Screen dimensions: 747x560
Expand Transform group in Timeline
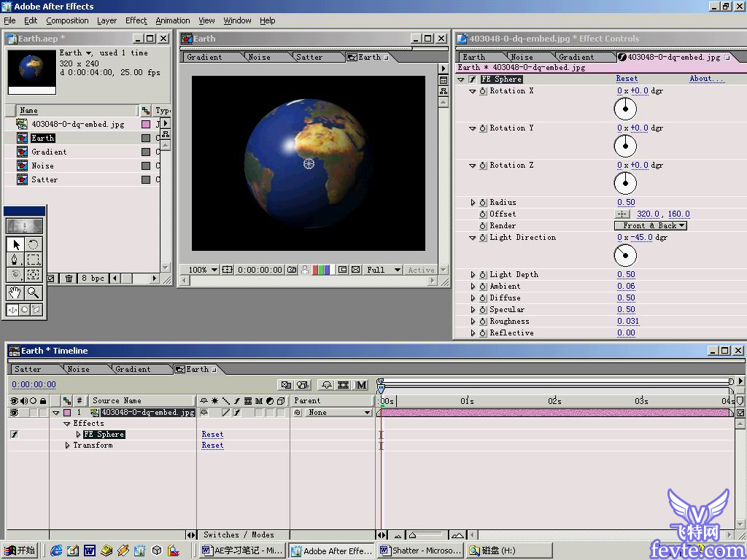tap(67, 446)
